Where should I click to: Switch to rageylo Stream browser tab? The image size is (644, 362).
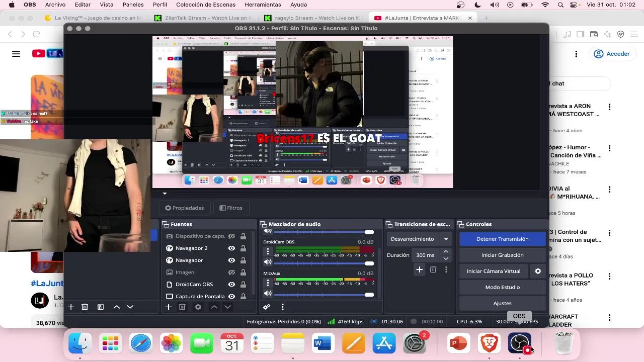pyautogui.click(x=312, y=18)
